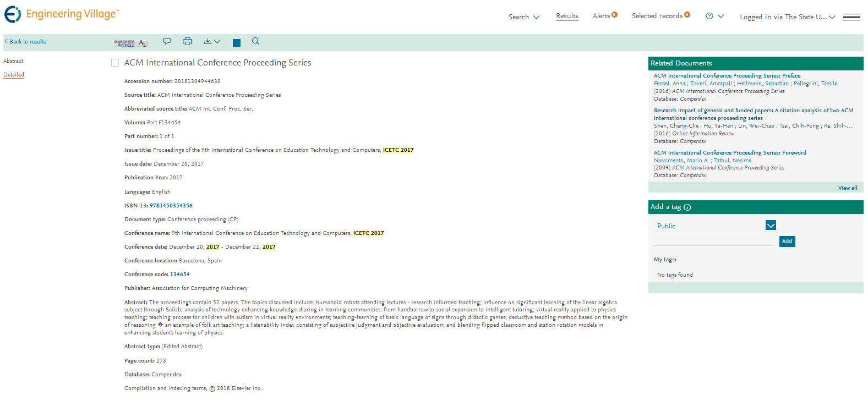Open the comment speech bubble icon
The image size is (868, 406).
pyautogui.click(x=167, y=41)
